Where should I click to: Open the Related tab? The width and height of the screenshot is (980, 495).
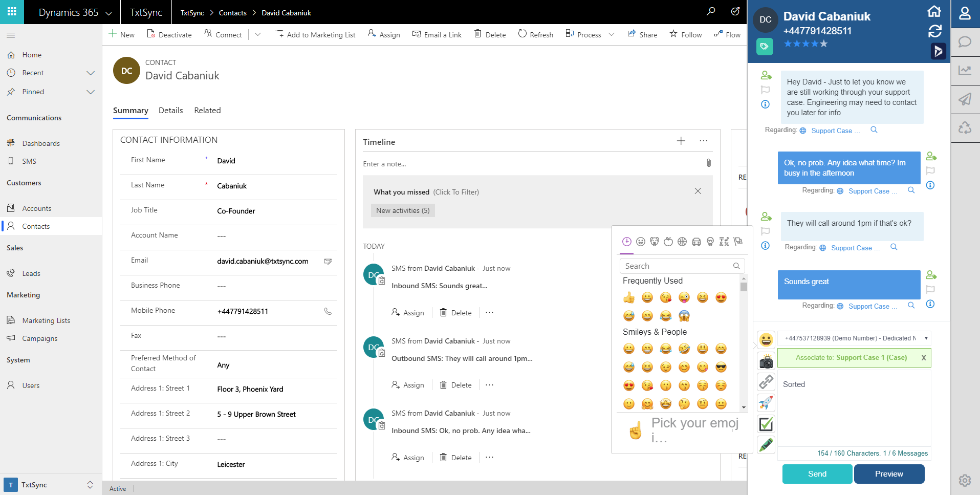pyautogui.click(x=207, y=111)
